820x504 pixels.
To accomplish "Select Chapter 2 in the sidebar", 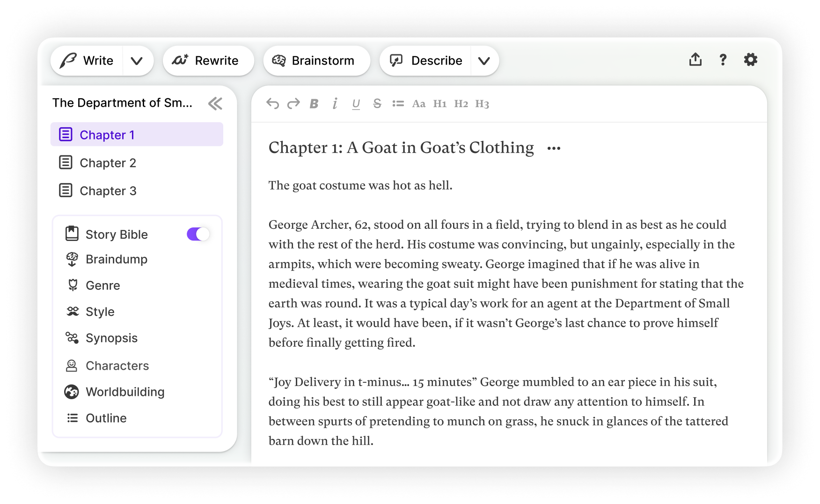I will click(x=108, y=163).
